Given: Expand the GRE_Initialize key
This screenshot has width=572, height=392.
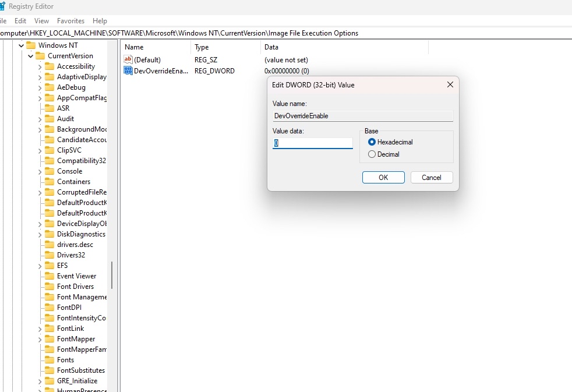Looking at the screenshot, I should [x=40, y=382].
